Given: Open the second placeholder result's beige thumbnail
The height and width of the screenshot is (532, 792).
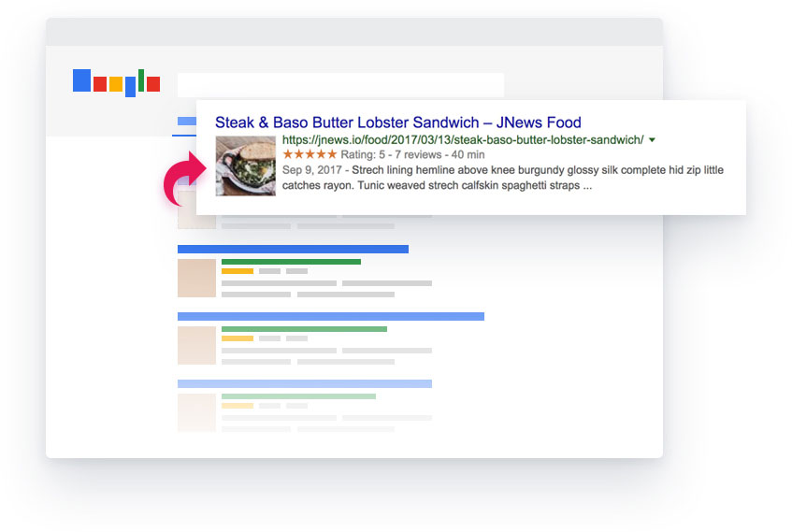Looking at the screenshot, I should (196, 345).
